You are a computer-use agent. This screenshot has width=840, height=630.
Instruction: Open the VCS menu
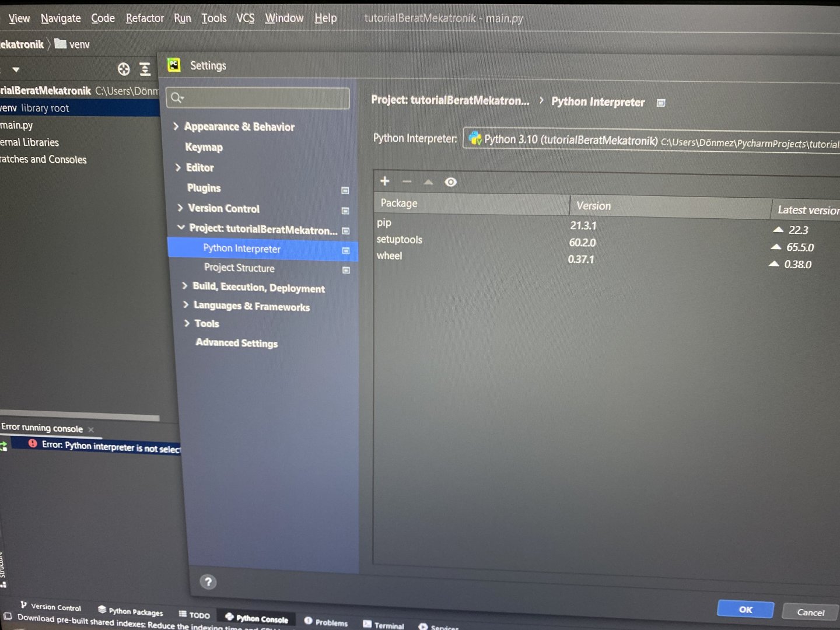click(246, 18)
